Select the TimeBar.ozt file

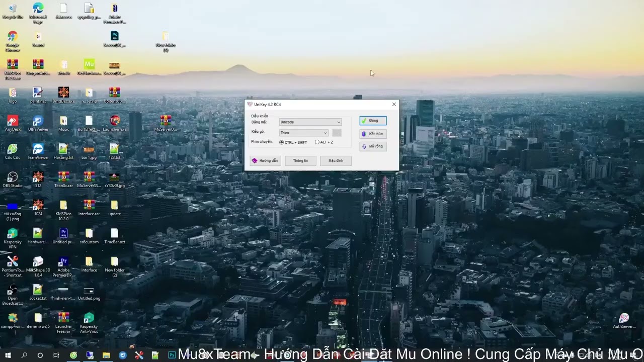coord(115,236)
